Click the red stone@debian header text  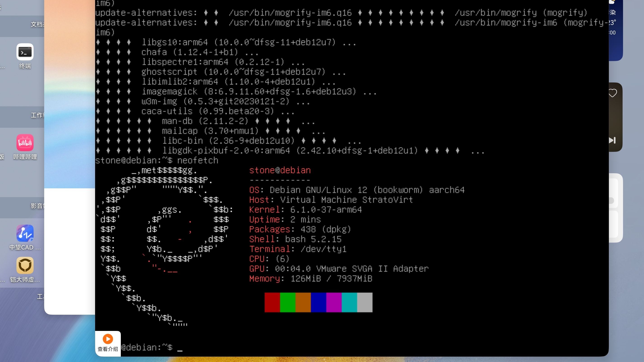tap(280, 170)
